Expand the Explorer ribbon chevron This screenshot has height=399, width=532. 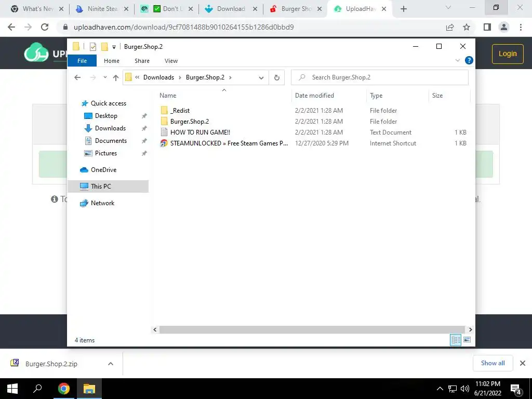tap(457, 60)
